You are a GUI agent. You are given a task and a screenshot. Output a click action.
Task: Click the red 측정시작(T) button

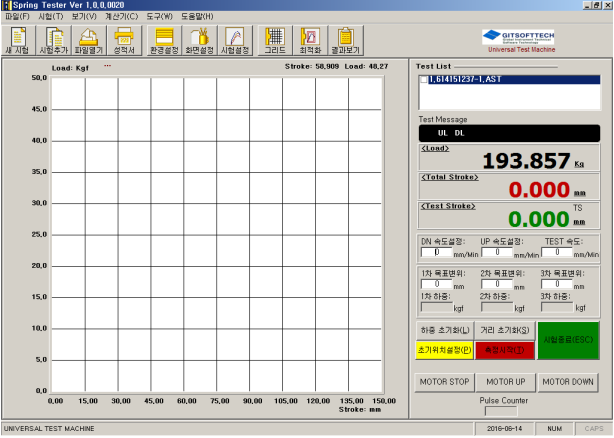coord(505,350)
